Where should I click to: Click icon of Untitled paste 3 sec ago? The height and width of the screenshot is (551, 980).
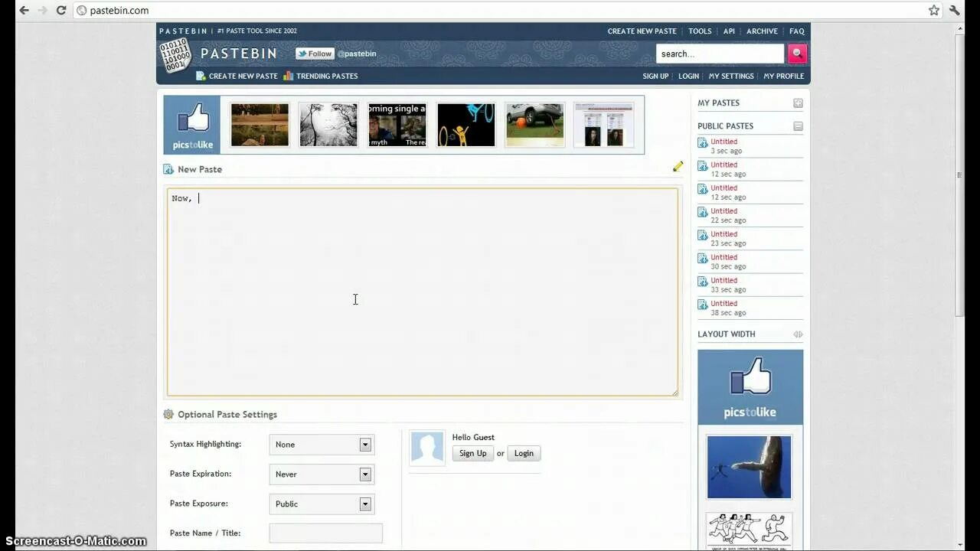[x=702, y=143]
